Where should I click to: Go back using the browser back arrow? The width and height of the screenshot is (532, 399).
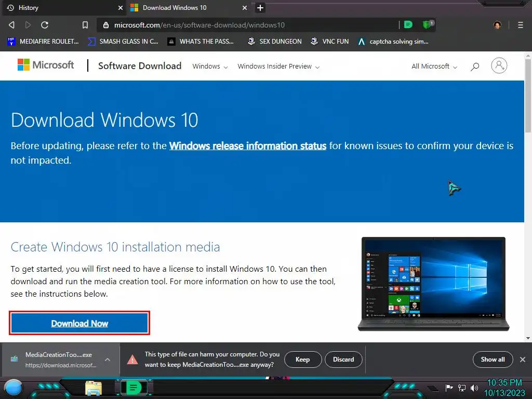pos(11,25)
